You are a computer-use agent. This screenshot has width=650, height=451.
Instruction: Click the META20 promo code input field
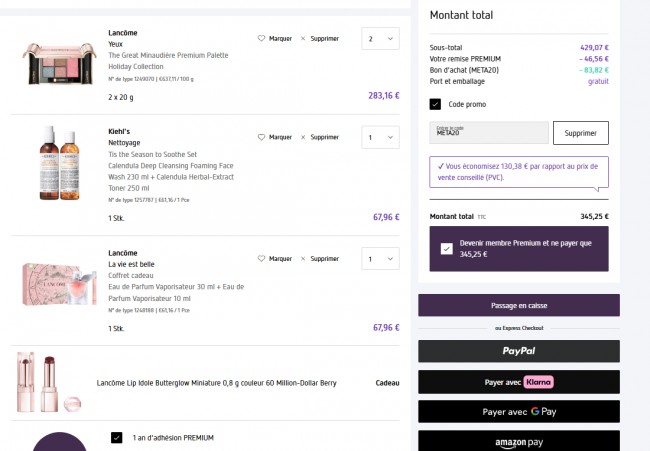click(x=489, y=133)
